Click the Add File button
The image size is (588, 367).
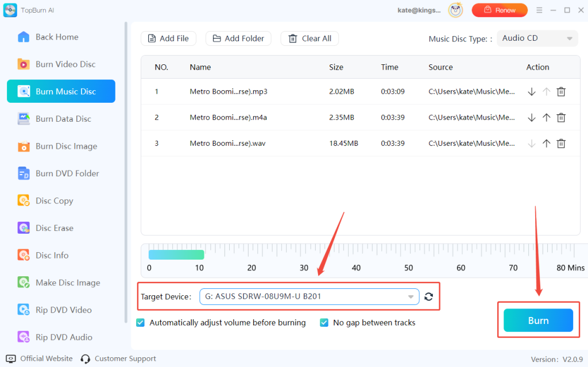tap(168, 38)
